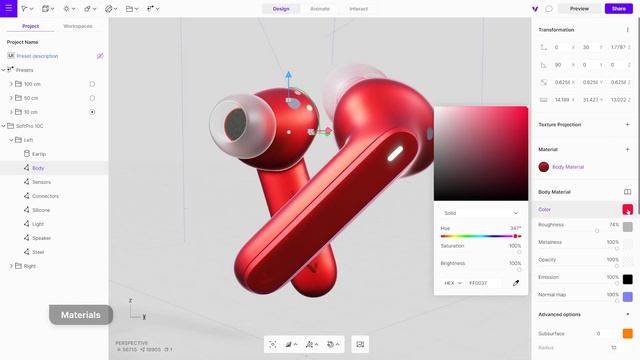
Task: Expand the 100 cm preset folder
Action: coord(11,84)
